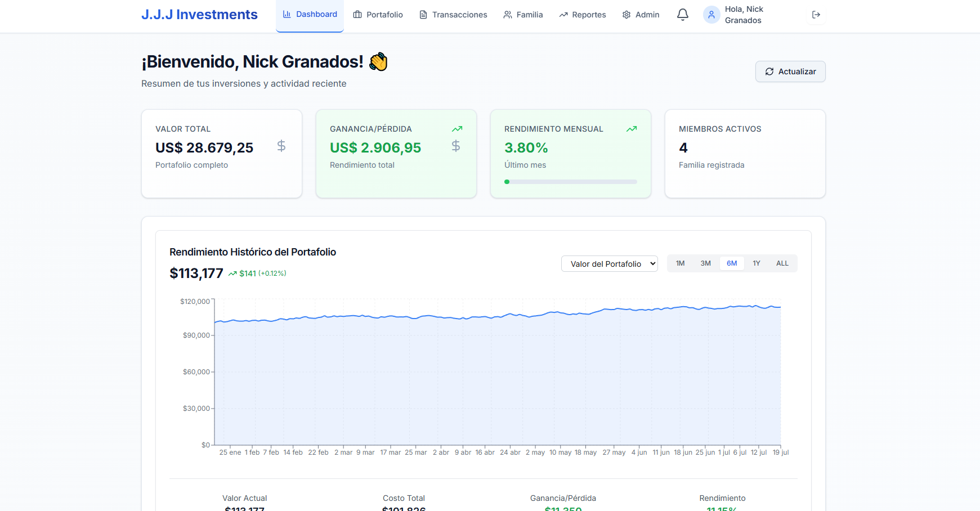Click the Costo Total label
The image size is (980, 511).
[x=404, y=498]
